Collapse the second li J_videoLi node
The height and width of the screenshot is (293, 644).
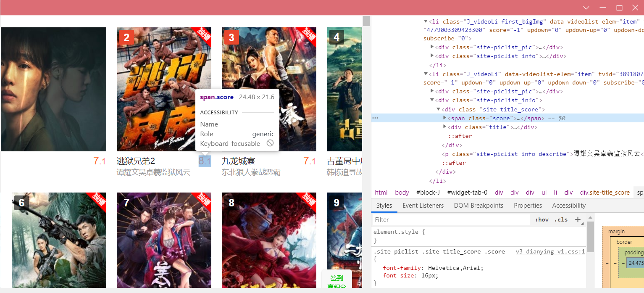click(426, 74)
